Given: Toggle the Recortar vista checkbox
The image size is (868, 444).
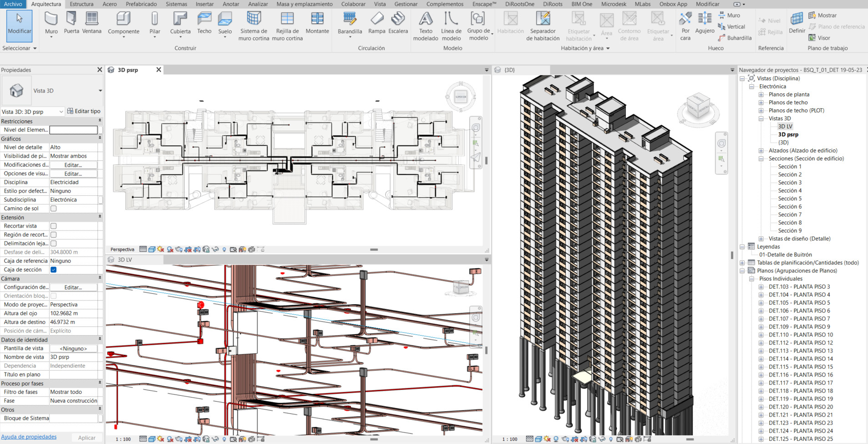Looking at the screenshot, I should (53, 226).
